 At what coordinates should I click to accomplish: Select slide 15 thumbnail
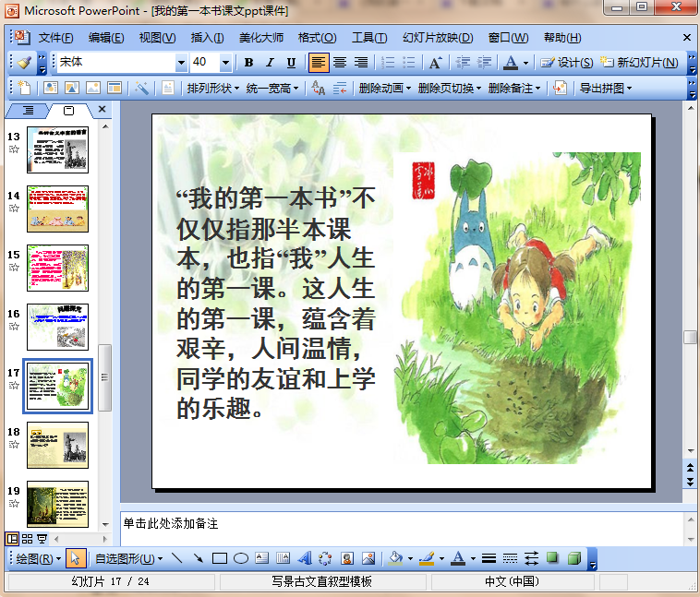(57, 268)
